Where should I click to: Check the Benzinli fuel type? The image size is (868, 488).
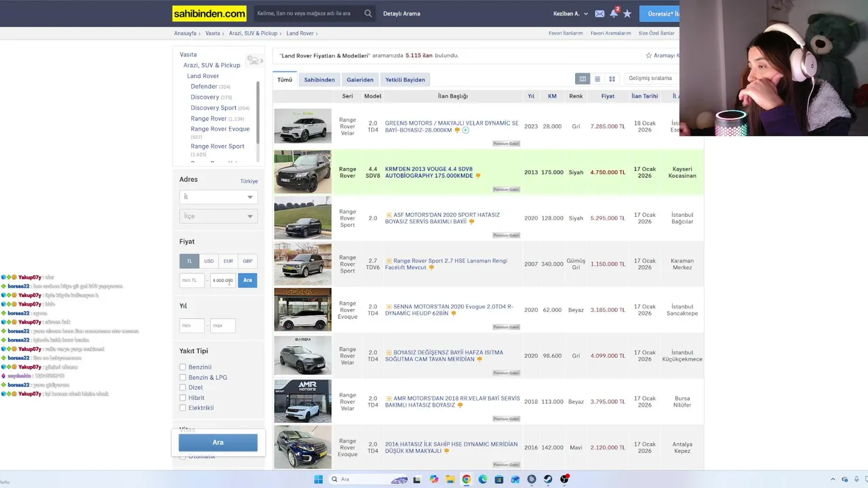click(x=182, y=367)
